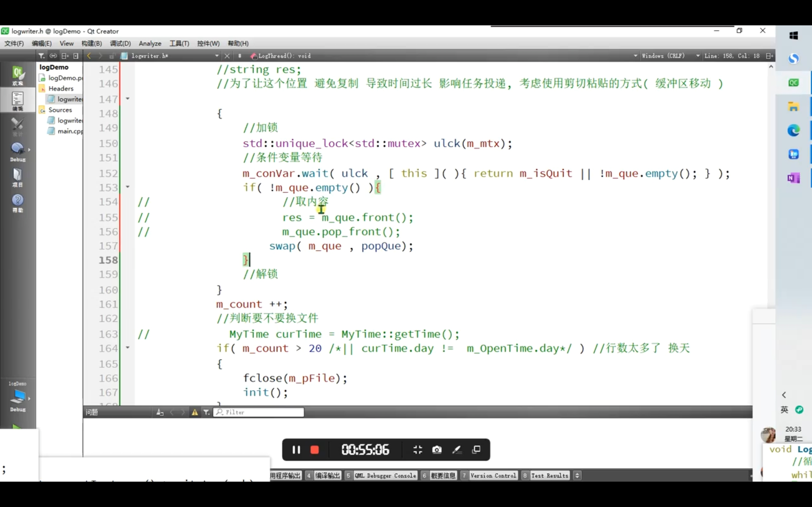Stop the recording with red square
Viewport: 812px width, 507px height.
(x=314, y=450)
